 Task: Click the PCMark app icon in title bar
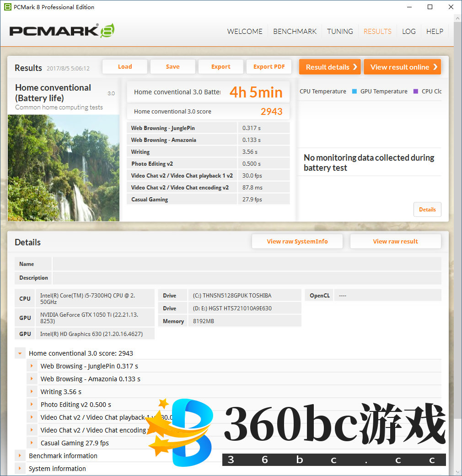tap(7, 7)
